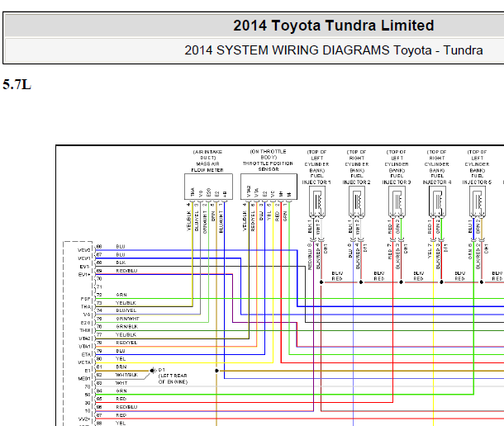Image resolution: width=504 pixels, height=426 pixels.
Task: Click the 'RED' wire label at pin 85
Action: (121, 399)
